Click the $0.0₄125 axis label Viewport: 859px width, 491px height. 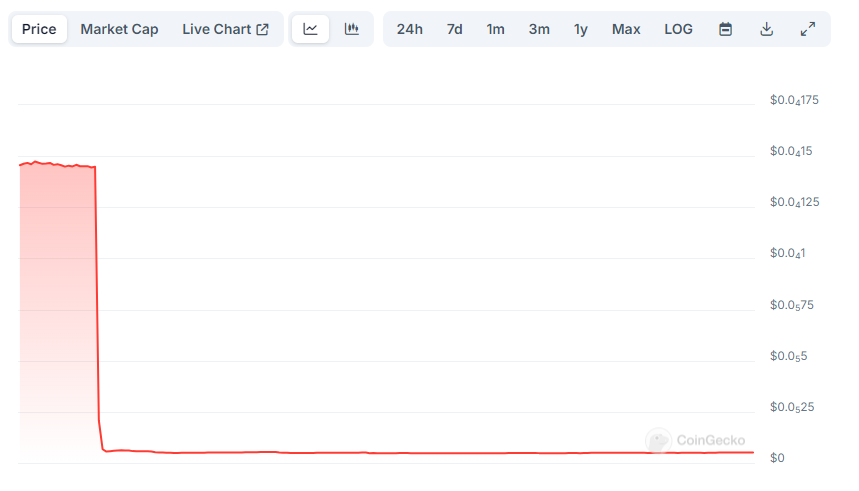[794, 202]
